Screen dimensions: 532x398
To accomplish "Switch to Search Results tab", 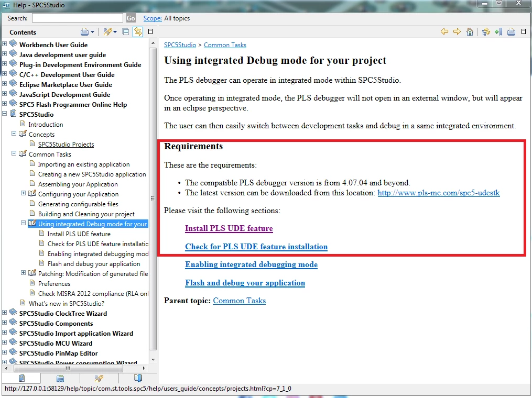I will pos(99,378).
